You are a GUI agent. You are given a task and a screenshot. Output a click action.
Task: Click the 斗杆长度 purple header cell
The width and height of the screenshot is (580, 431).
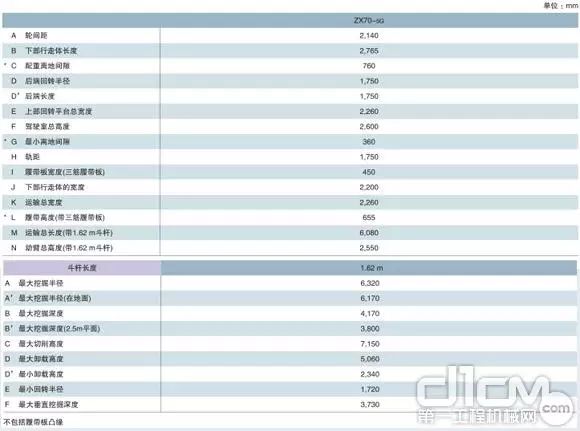(82, 268)
